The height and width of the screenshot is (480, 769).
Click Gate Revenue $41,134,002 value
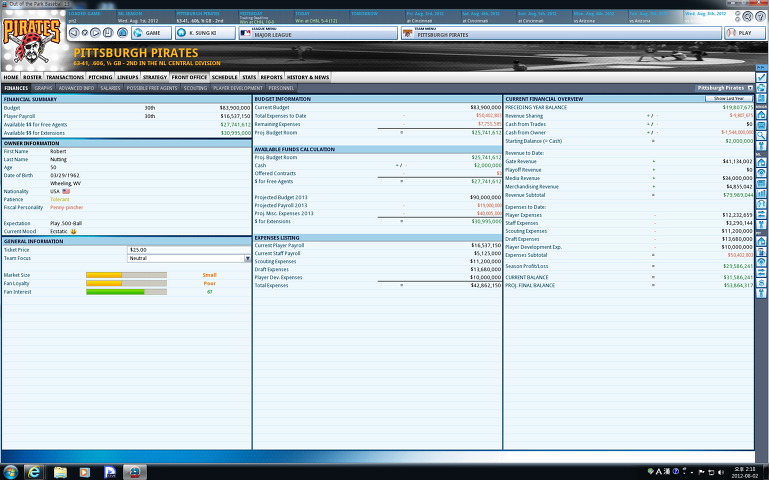(738, 161)
